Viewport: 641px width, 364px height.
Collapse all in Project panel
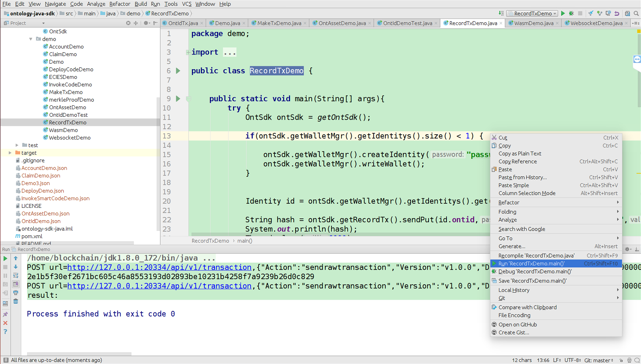[x=136, y=23]
